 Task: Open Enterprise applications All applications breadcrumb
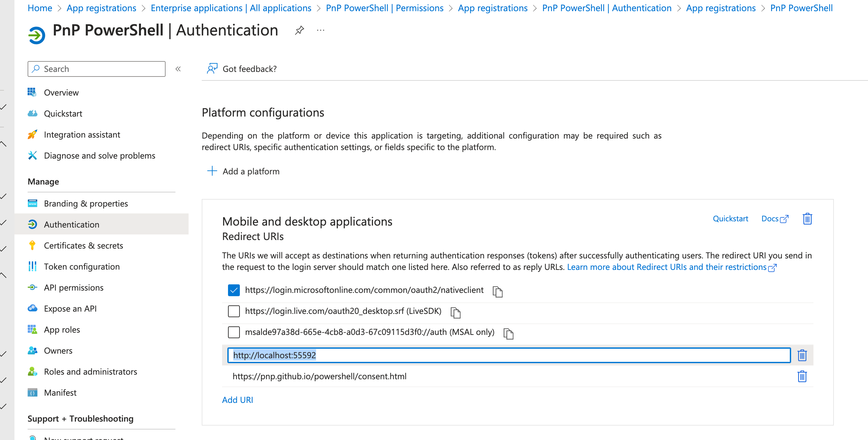(231, 8)
